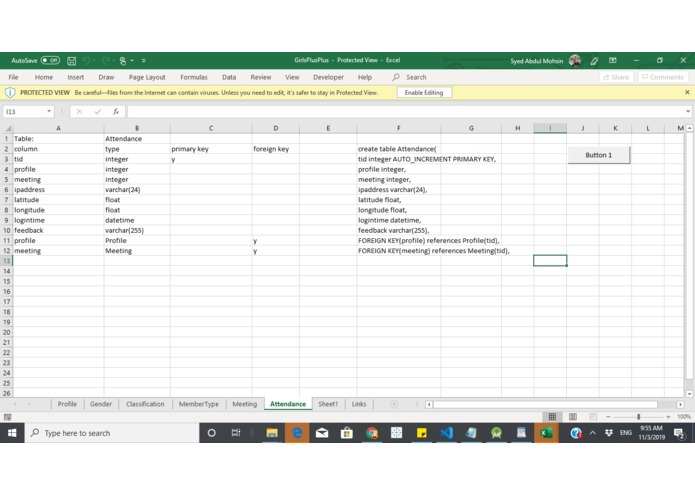Switch to the Classification sheet tab
The width and height of the screenshot is (695, 494).
pos(145,404)
